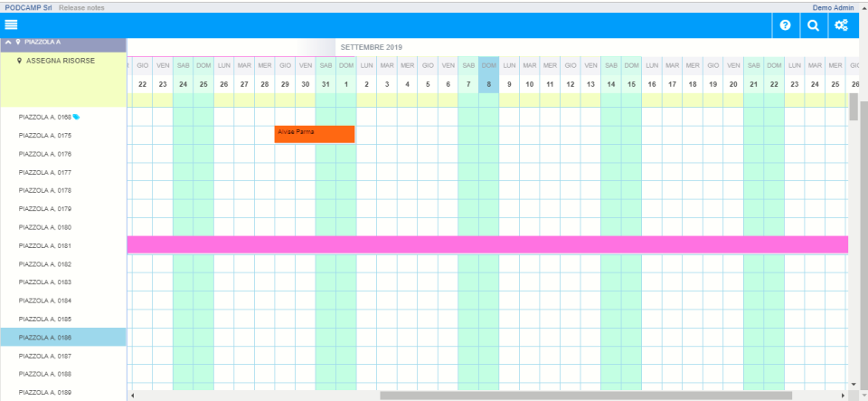The width and height of the screenshot is (868, 401).
Task: Select resource PIAZZOLA A, 0182
Action: pyautogui.click(x=45, y=264)
